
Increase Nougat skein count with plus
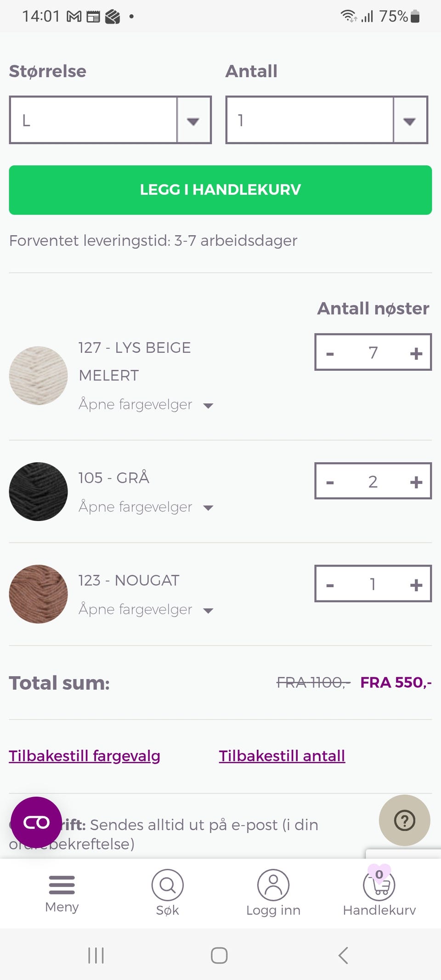pos(416,584)
